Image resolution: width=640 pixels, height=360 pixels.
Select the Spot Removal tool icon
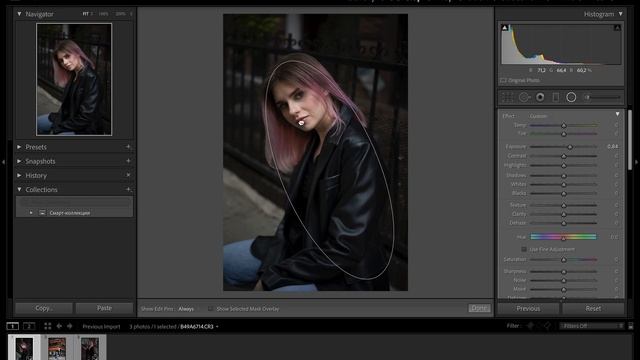[x=524, y=97]
